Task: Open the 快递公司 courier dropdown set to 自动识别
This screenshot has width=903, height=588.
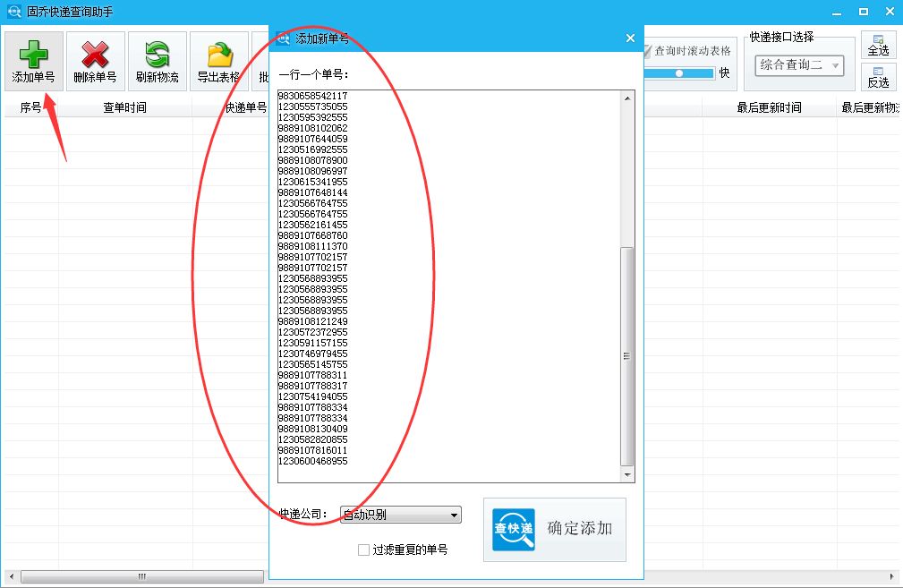Action: 400,515
